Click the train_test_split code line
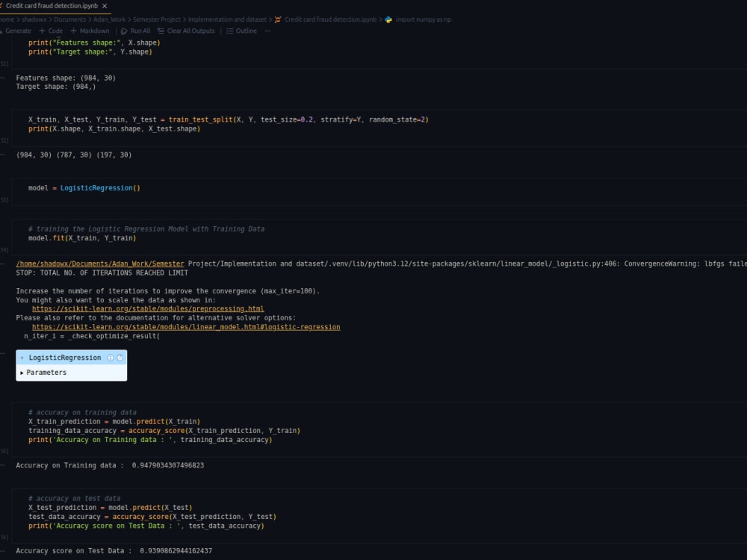The image size is (747, 560). (x=228, y=119)
